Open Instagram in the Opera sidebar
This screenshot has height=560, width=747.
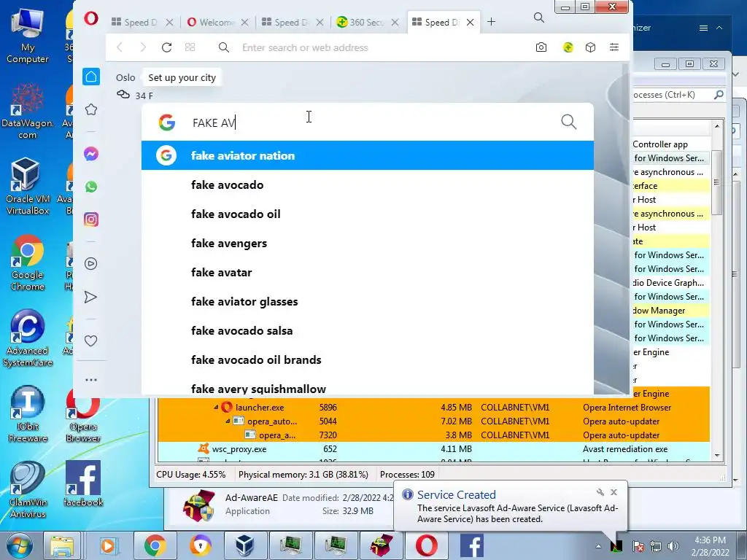[x=91, y=219]
